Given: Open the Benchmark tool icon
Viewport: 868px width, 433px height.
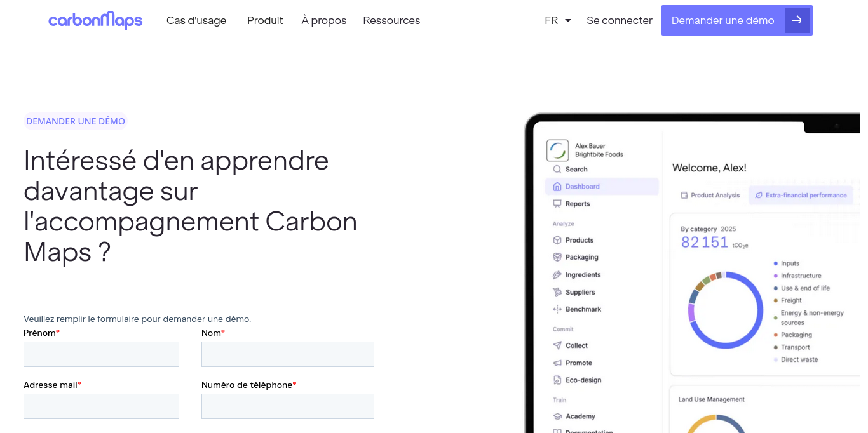Looking at the screenshot, I should [557, 309].
